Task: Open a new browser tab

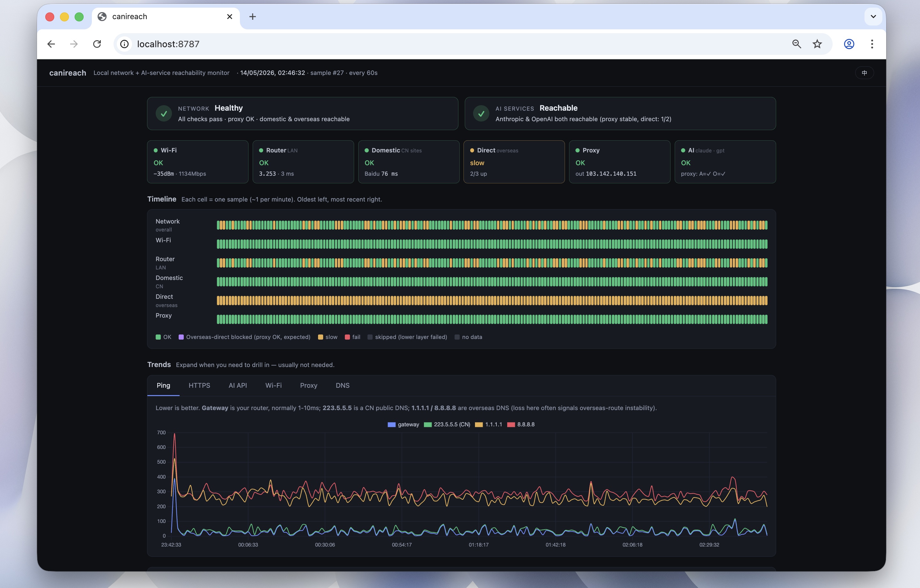Action: (x=253, y=16)
